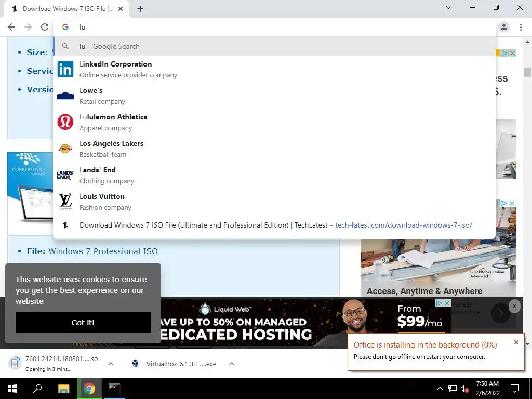Open the tech-latest.com download-windows-7-iso suggestion
Viewport: 532px width, 399px height.
(x=274, y=225)
